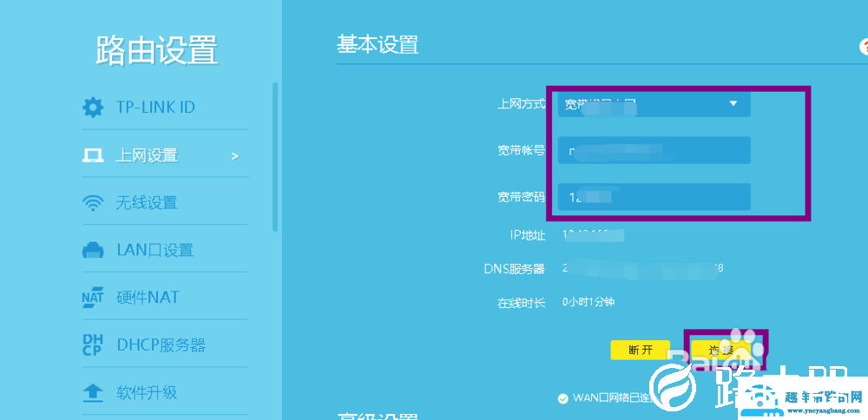Click the TP-LINK ID gear icon

[93, 107]
